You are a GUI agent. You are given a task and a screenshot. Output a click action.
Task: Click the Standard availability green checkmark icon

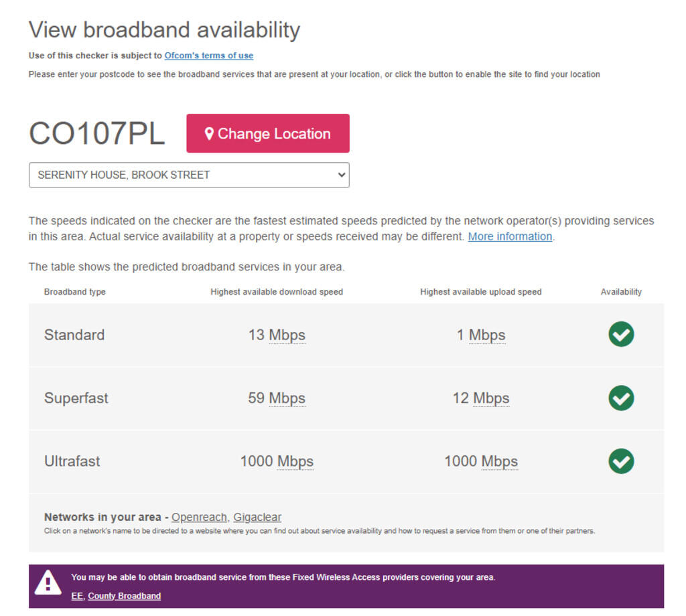[x=621, y=334]
